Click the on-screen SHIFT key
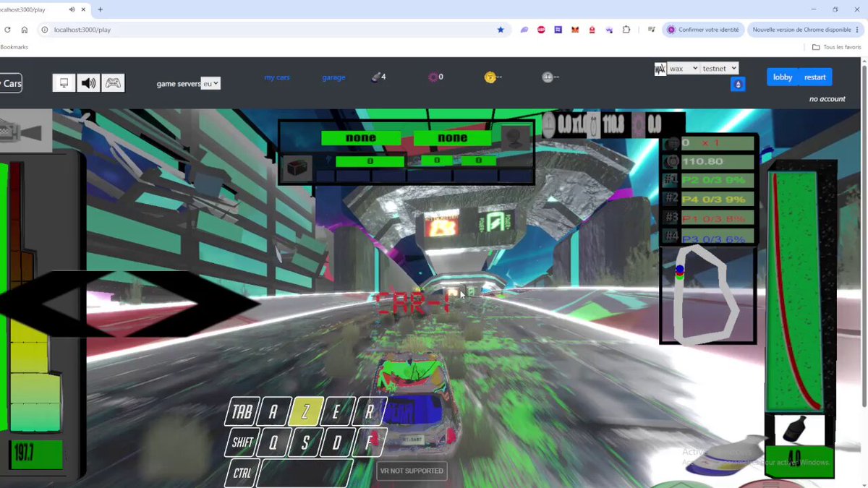868x488 pixels. (x=242, y=442)
